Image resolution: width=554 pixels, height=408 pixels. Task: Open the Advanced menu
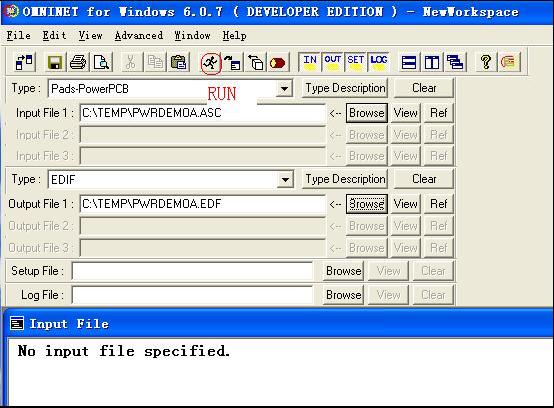pos(138,35)
